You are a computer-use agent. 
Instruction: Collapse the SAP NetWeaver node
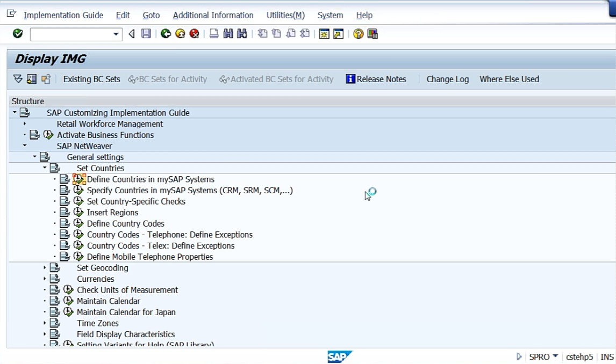25,145
